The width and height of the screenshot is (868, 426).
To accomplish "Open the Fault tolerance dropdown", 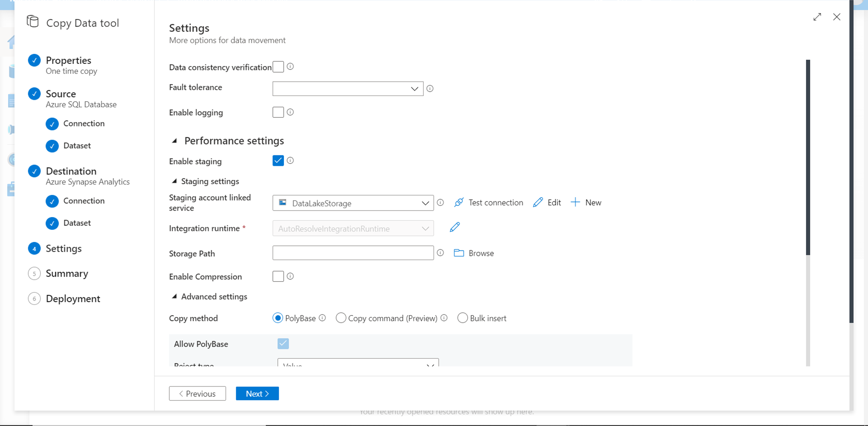I will [348, 89].
